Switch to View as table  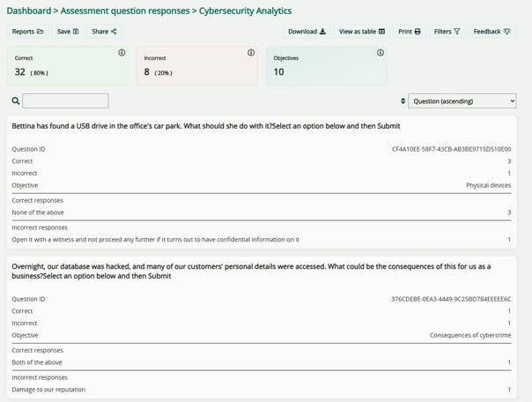coord(361,32)
